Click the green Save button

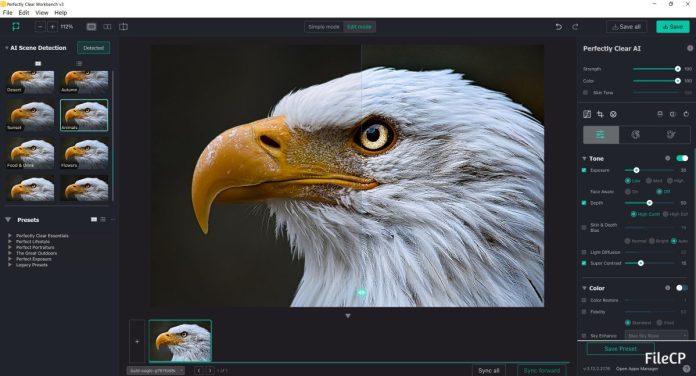pyautogui.click(x=673, y=27)
